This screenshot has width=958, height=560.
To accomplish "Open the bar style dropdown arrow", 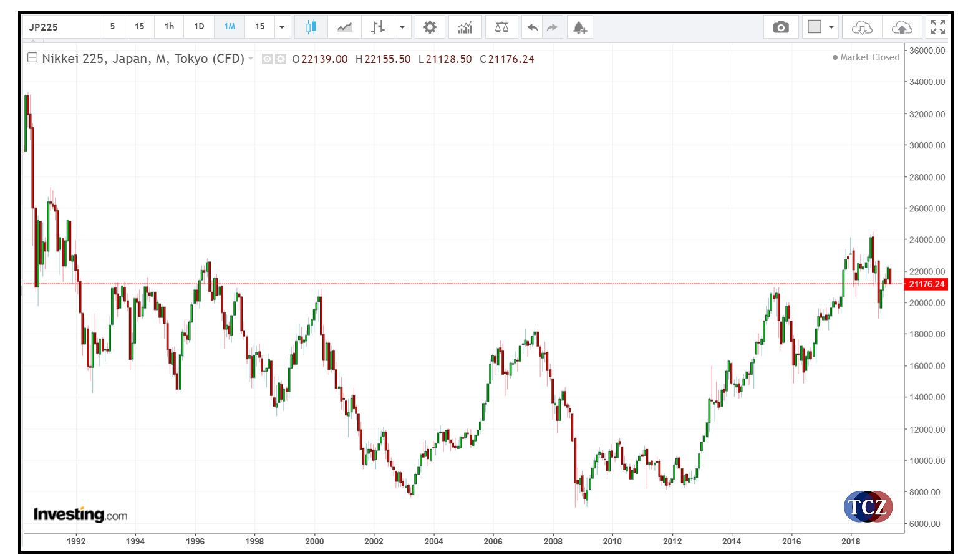I will [x=402, y=27].
